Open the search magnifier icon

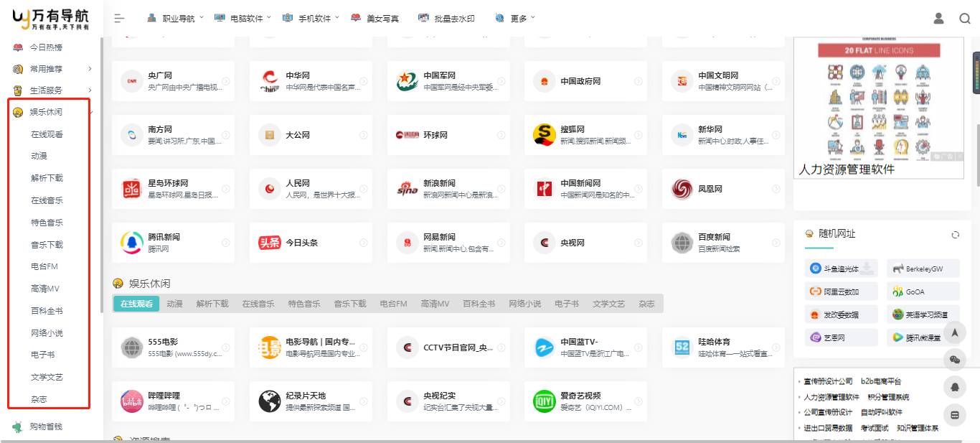click(964, 19)
